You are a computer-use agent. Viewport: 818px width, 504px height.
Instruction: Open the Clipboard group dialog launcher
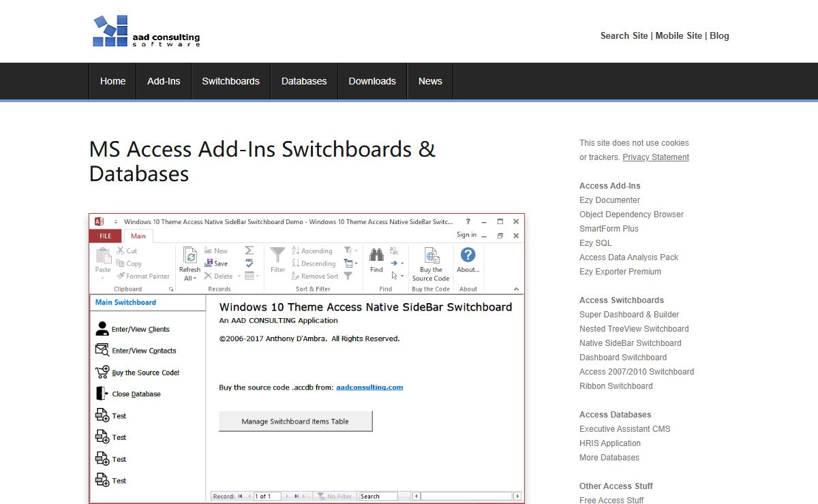point(171,289)
